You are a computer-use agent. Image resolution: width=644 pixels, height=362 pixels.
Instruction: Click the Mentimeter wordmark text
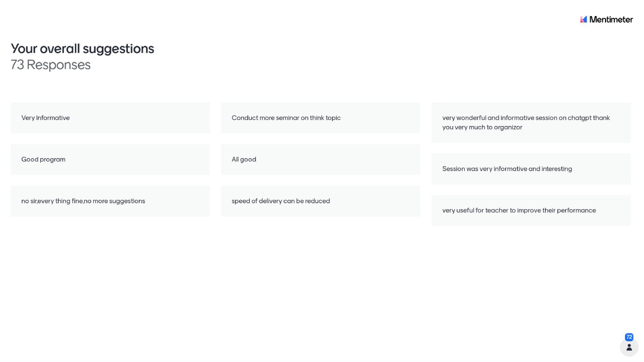click(x=611, y=19)
